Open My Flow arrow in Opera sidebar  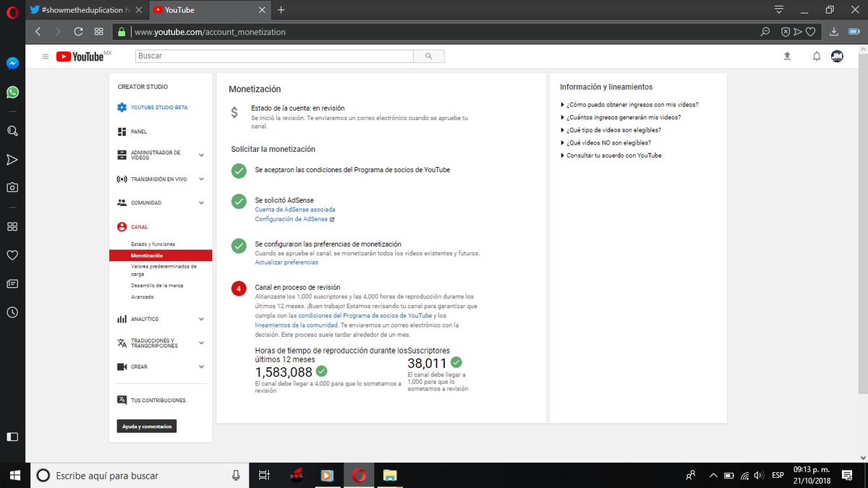[12, 159]
